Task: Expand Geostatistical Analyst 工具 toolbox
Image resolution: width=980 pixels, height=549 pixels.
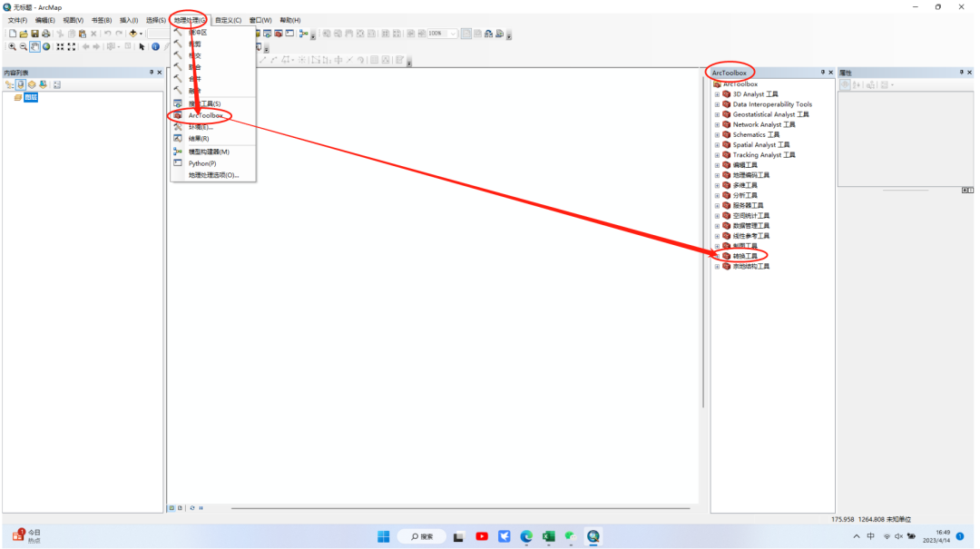Action: [x=718, y=114]
